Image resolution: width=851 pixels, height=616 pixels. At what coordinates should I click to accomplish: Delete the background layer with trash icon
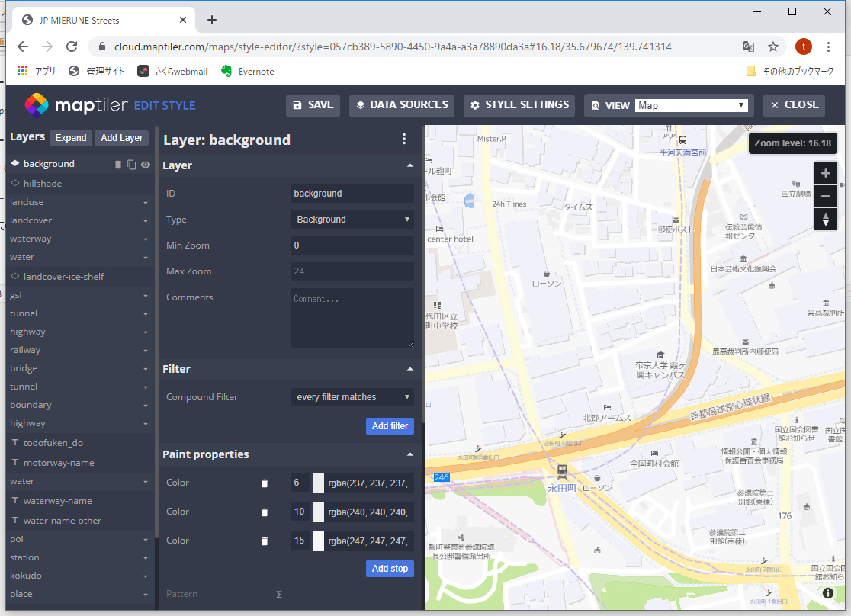(118, 164)
